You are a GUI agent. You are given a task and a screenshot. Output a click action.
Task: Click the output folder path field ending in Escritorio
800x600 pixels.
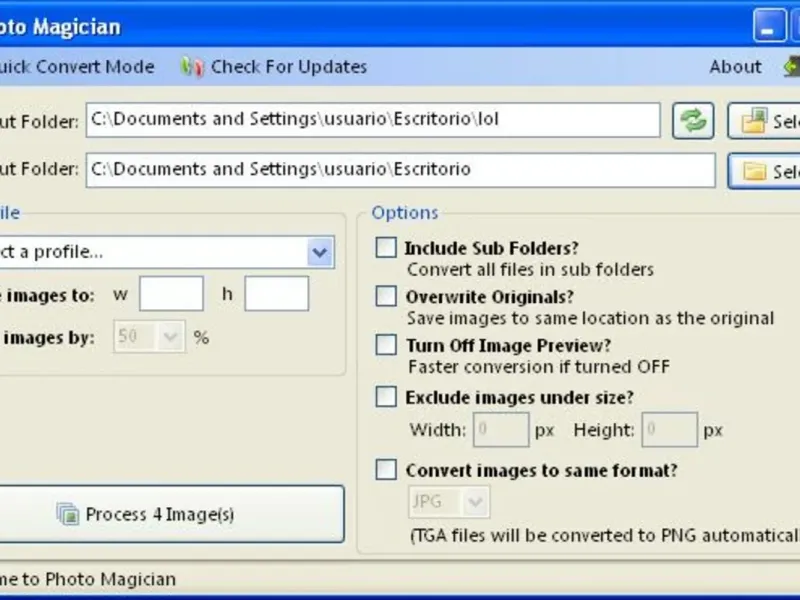tap(401, 170)
